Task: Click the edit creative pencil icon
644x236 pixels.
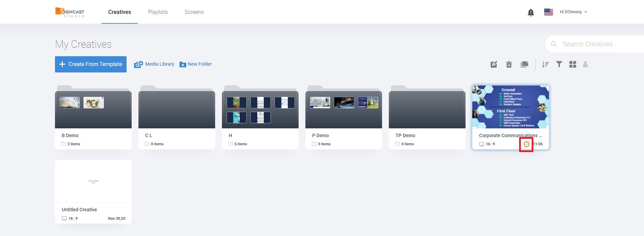Action: pos(494,64)
